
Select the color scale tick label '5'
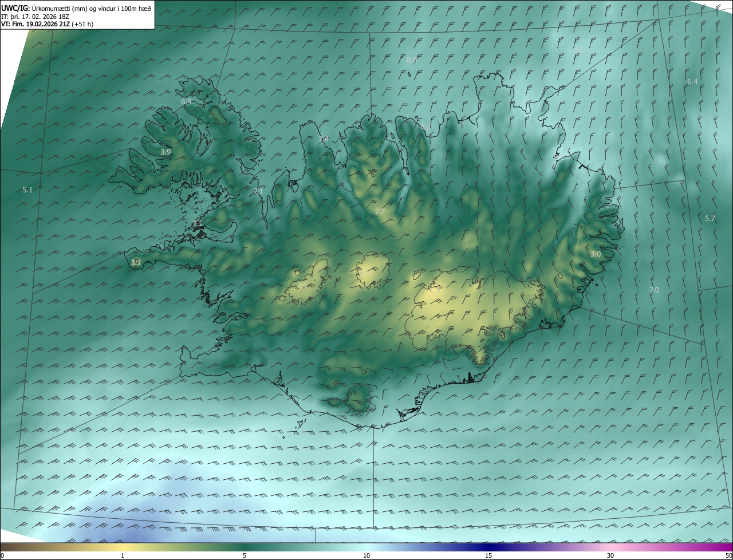[245, 555]
